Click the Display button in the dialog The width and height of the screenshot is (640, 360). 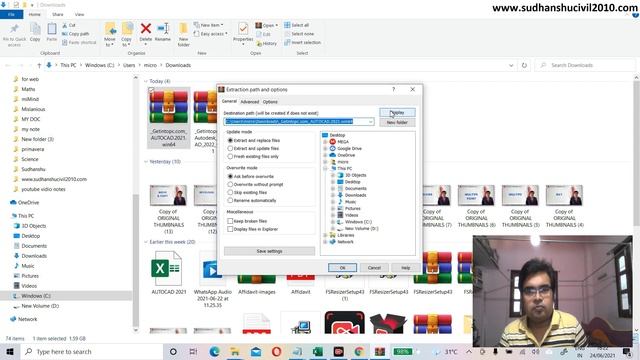point(397,112)
